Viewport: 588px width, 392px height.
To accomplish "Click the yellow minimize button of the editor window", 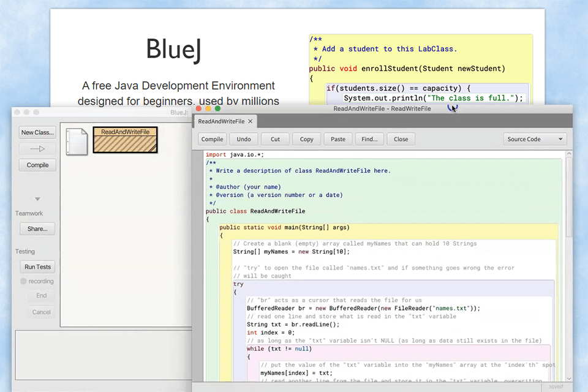I will tap(208, 109).
